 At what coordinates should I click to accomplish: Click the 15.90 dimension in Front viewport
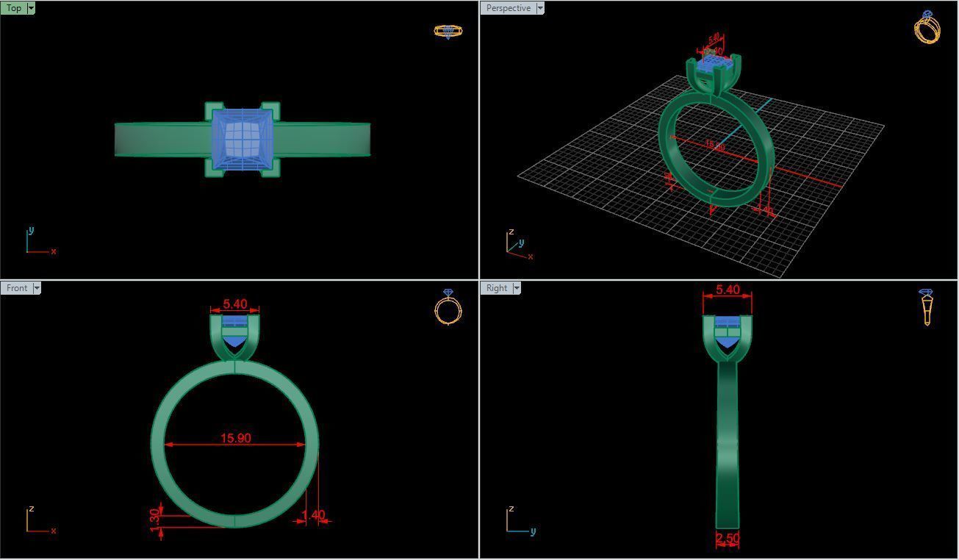coord(236,438)
